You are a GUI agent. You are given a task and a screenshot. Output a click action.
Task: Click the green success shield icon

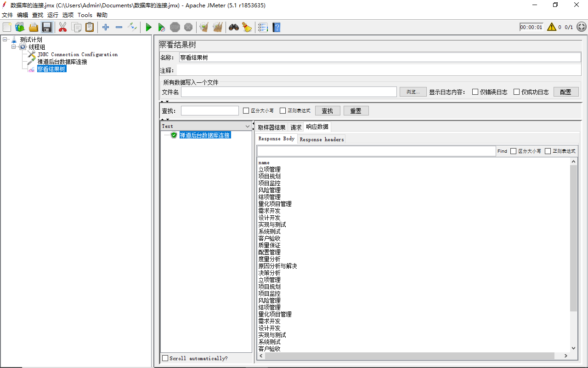pos(174,135)
